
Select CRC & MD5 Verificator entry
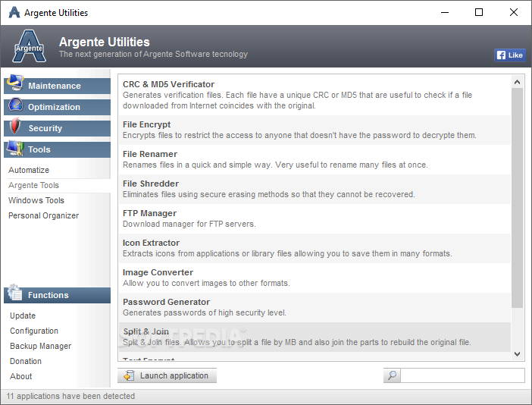coord(315,95)
